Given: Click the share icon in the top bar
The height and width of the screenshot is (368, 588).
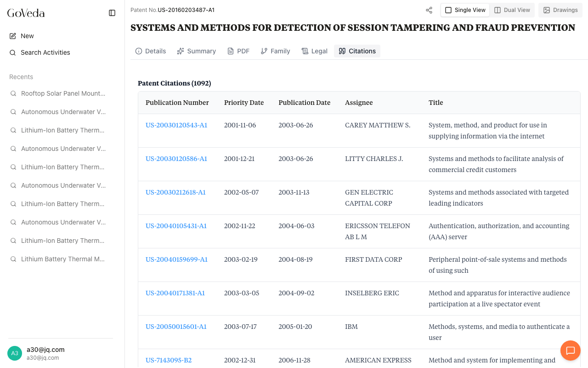Looking at the screenshot, I should click(x=429, y=10).
